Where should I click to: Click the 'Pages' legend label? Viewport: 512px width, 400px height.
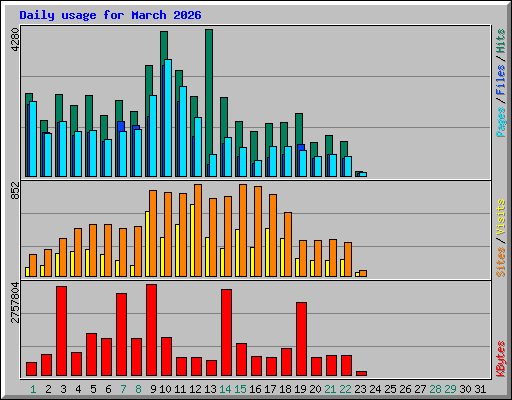click(x=501, y=122)
